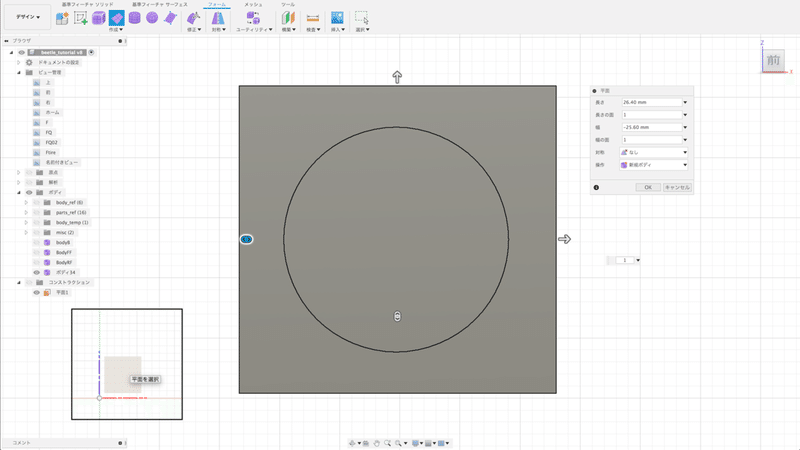Switch to the フォーム tab
This screenshot has height=450, width=800.
(217, 5)
